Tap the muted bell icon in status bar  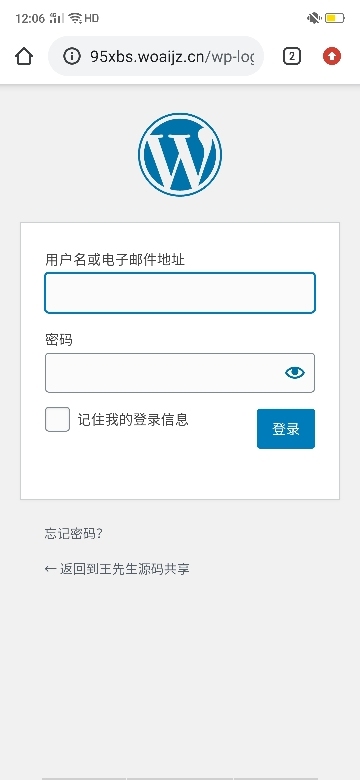tap(314, 19)
